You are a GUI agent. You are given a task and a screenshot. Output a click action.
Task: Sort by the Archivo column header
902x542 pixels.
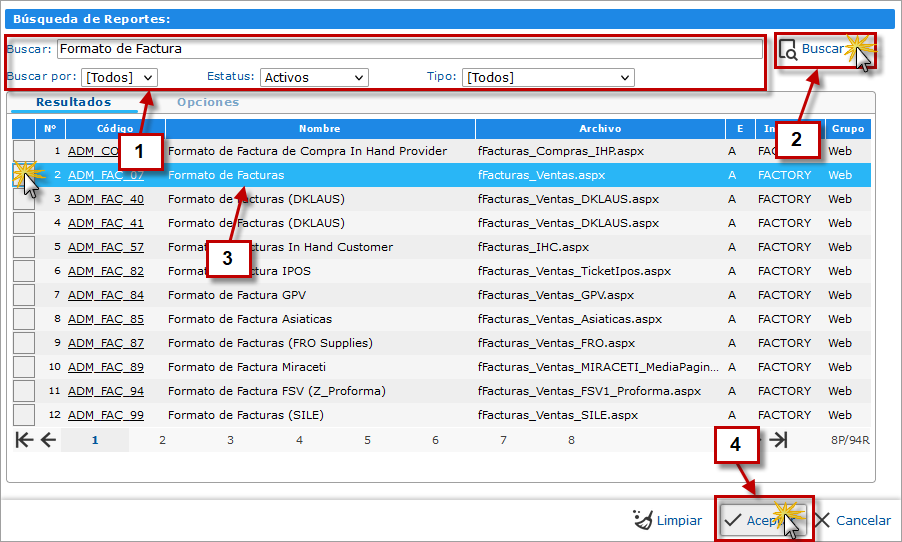[600, 128]
